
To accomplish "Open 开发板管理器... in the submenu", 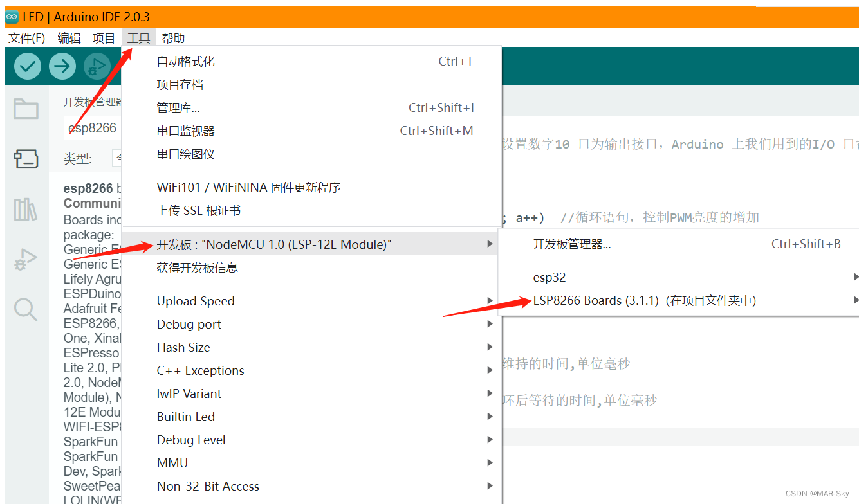I will (679, 244).
